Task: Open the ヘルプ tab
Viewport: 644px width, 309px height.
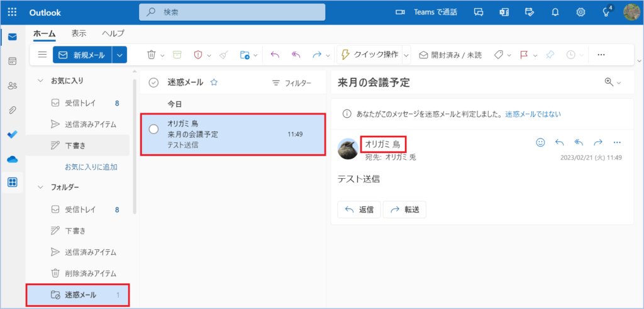Action: [113, 33]
